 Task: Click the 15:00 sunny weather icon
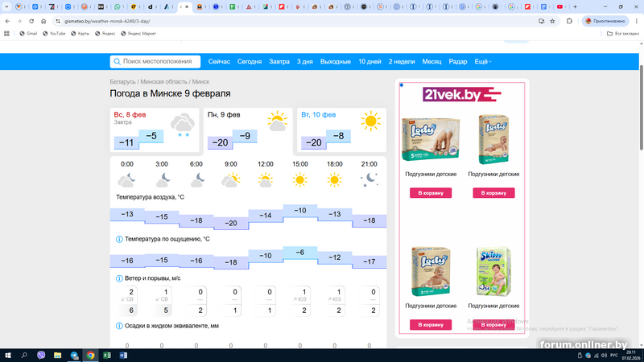(x=299, y=179)
